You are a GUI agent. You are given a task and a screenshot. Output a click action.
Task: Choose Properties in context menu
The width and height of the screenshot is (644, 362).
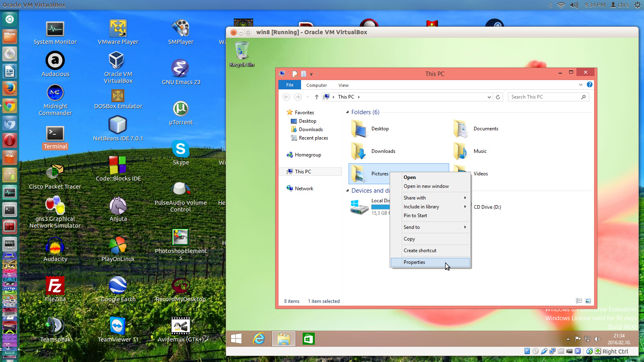click(x=430, y=262)
